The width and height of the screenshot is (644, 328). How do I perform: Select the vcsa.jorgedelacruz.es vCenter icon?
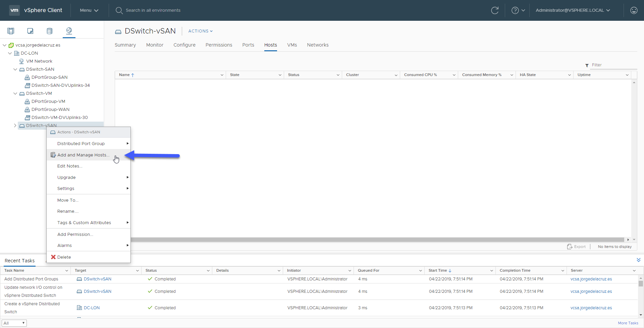pyautogui.click(x=11, y=45)
